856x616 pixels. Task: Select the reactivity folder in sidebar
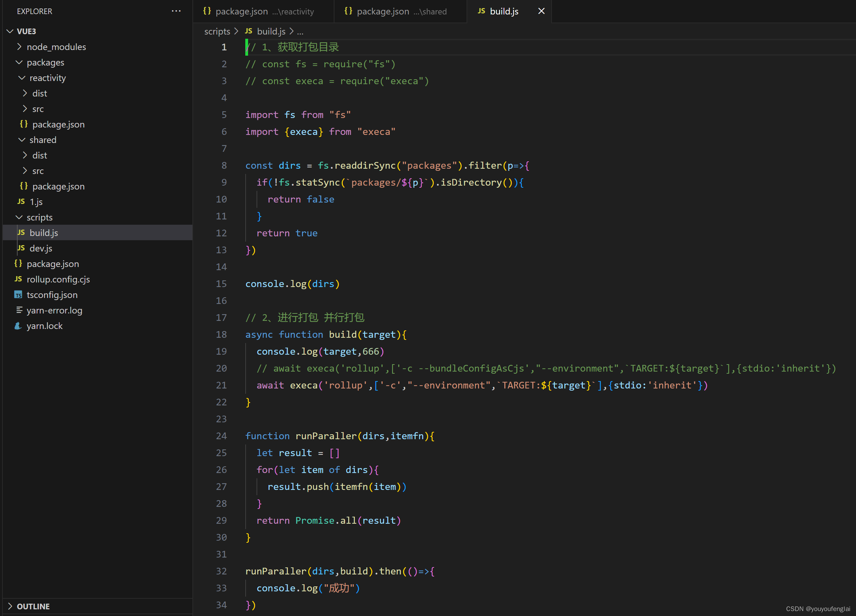(x=47, y=78)
